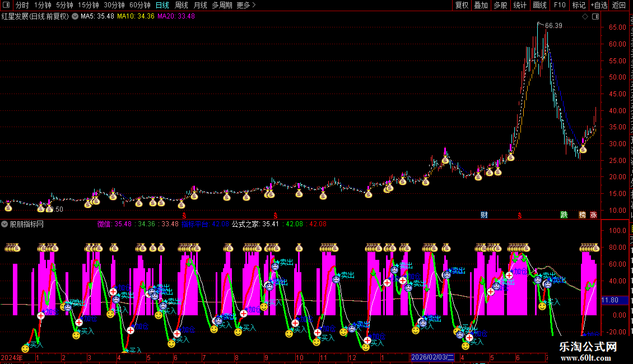Click the green 跌 marker
The image size is (633, 364).
point(564,215)
